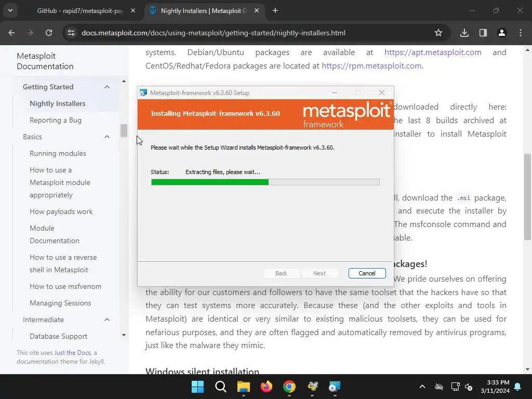Toggle the Chrome side panel icon
Image resolution: width=532 pixels, height=399 pixels.
[x=483, y=33]
